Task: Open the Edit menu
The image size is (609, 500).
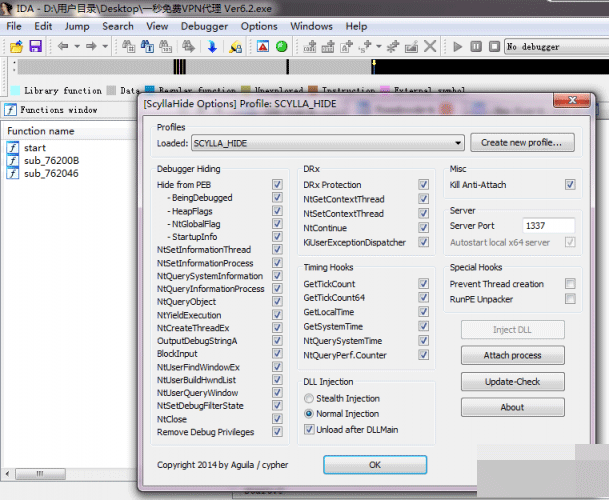Action: coord(43,26)
